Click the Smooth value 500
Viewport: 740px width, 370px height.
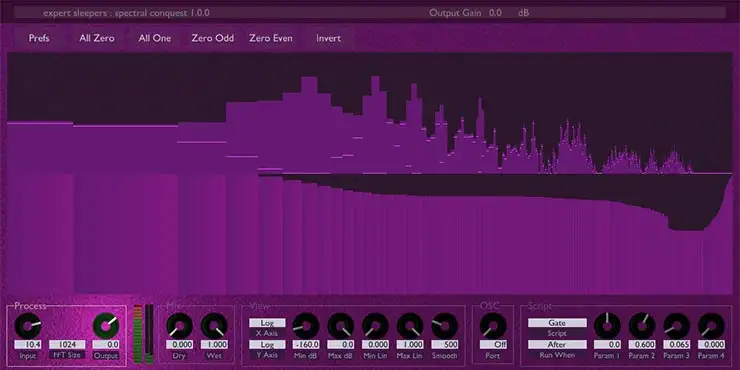point(445,345)
